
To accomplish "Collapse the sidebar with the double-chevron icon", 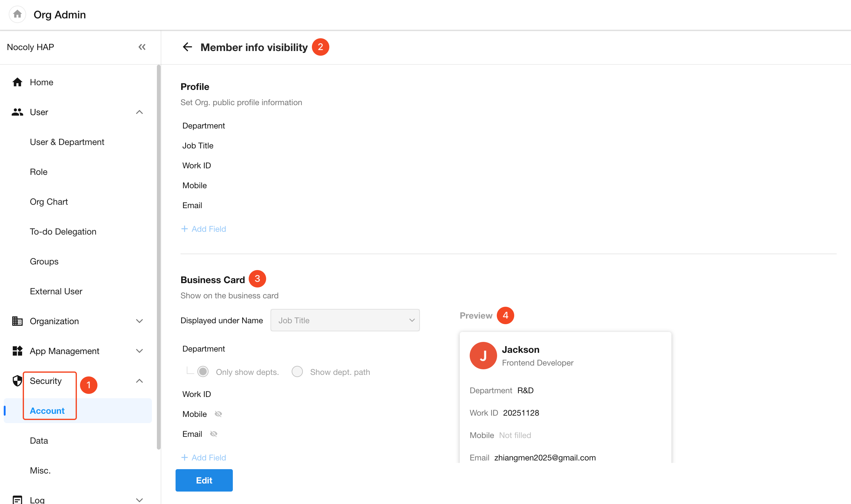I will (x=142, y=47).
